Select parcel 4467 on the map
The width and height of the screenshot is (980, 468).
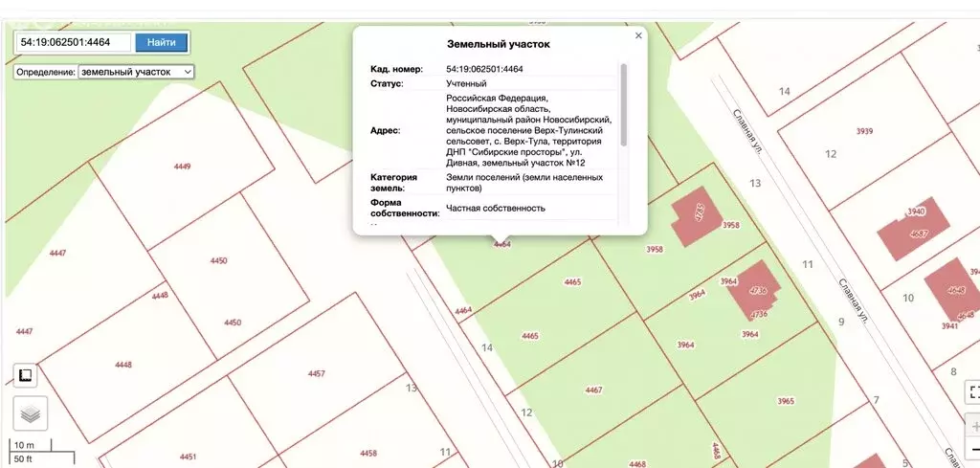(x=593, y=390)
